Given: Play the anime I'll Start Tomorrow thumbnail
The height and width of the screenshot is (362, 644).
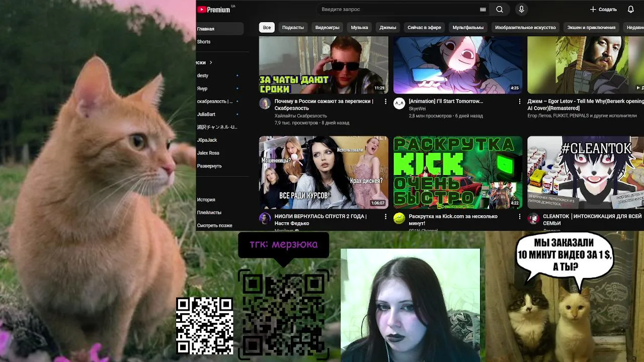Looking at the screenshot, I should coord(458,65).
